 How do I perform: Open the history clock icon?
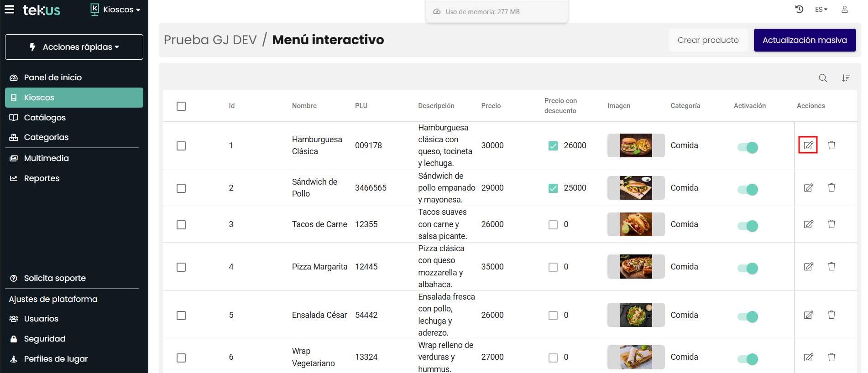(799, 10)
